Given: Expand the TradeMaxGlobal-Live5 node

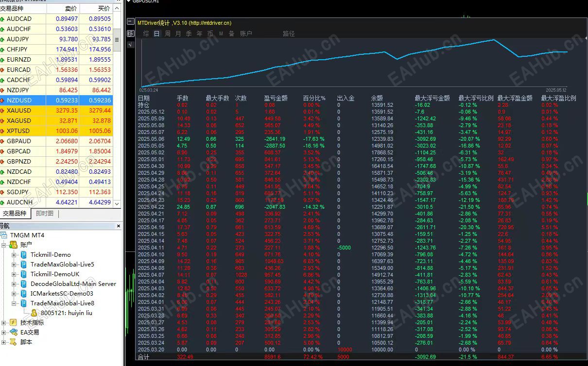Looking at the screenshot, I should pos(14,265).
